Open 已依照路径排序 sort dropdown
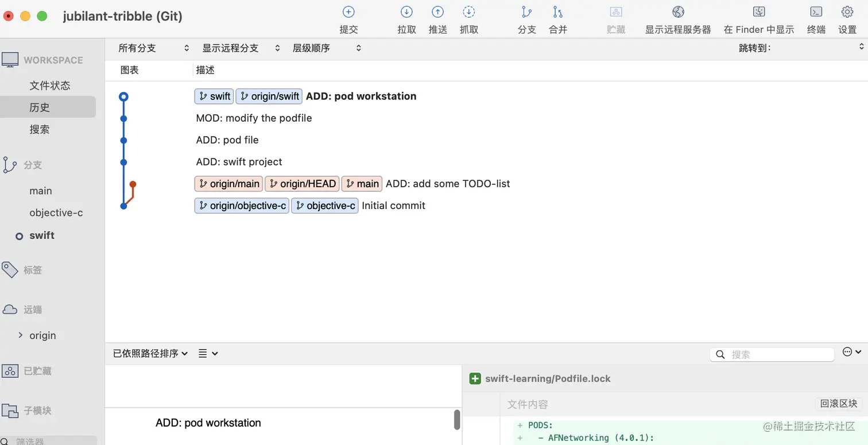868x445 pixels. coord(150,354)
